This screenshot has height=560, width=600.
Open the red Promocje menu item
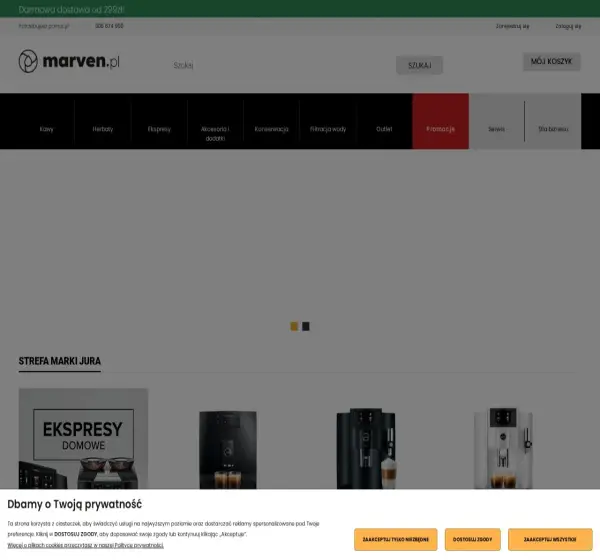click(440, 121)
